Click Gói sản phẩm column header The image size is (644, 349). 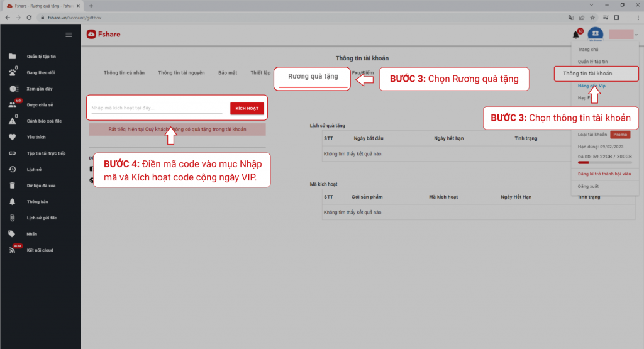pyautogui.click(x=367, y=197)
